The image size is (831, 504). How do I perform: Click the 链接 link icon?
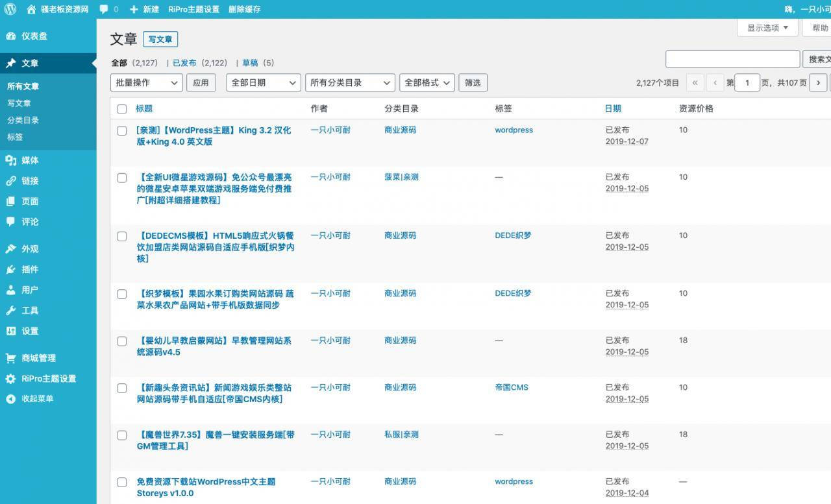pyautogui.click(x=11, y=181)
